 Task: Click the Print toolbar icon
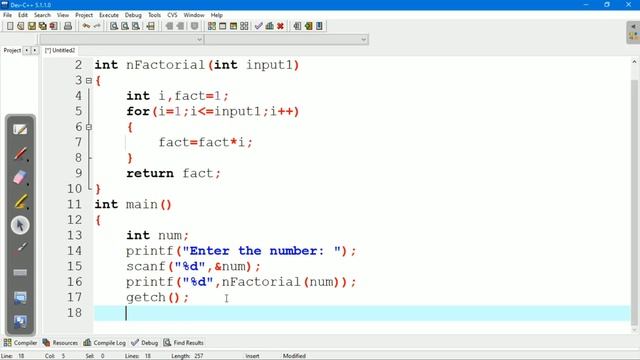[68, 26]
